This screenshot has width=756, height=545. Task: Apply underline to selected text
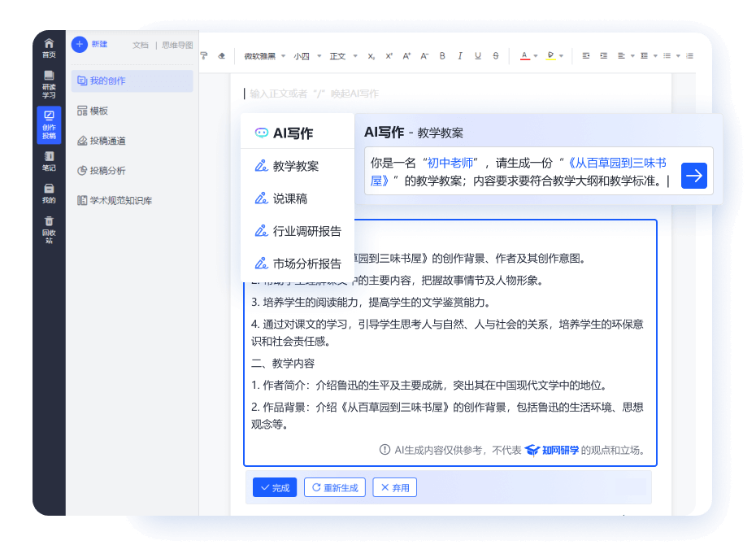[478, 55]
